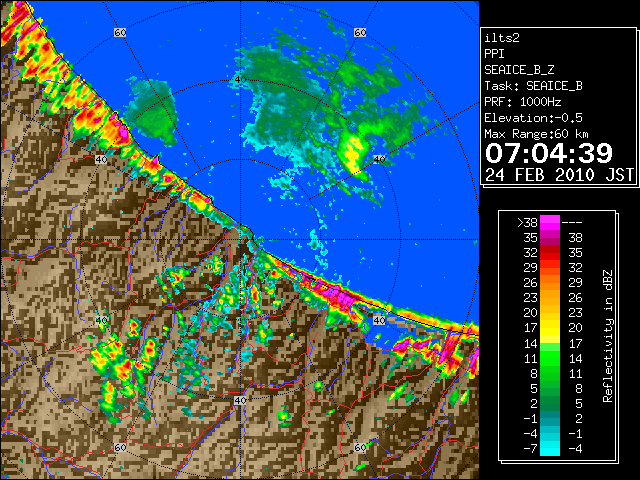Pick the magenta swatch beside ">38" in legend

pos(550,223)
